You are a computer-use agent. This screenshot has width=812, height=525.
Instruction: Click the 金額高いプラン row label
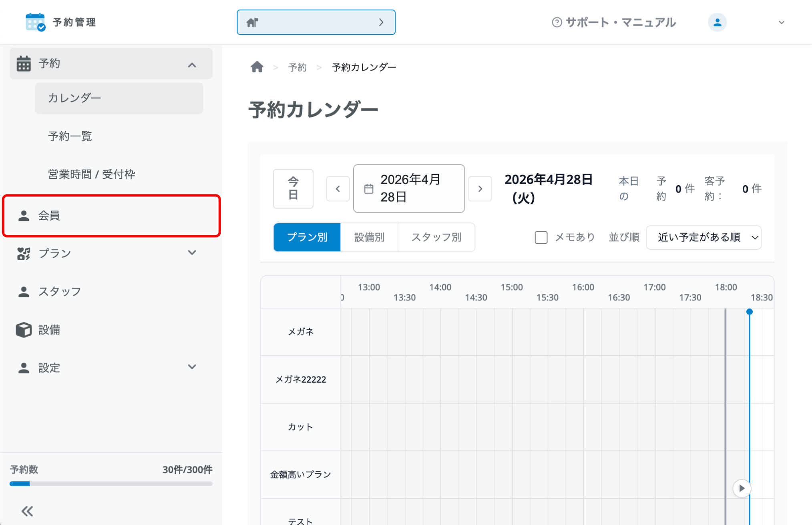click(x=301, y=475)
